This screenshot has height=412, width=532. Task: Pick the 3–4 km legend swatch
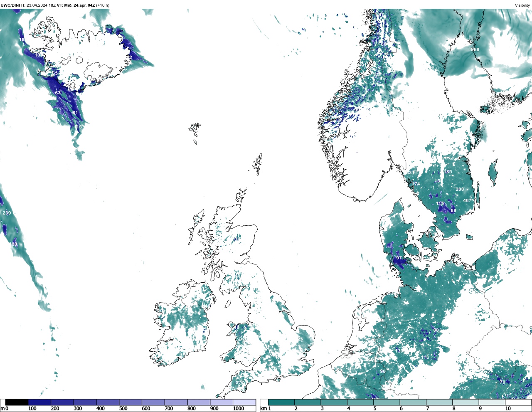pos(334,402)
